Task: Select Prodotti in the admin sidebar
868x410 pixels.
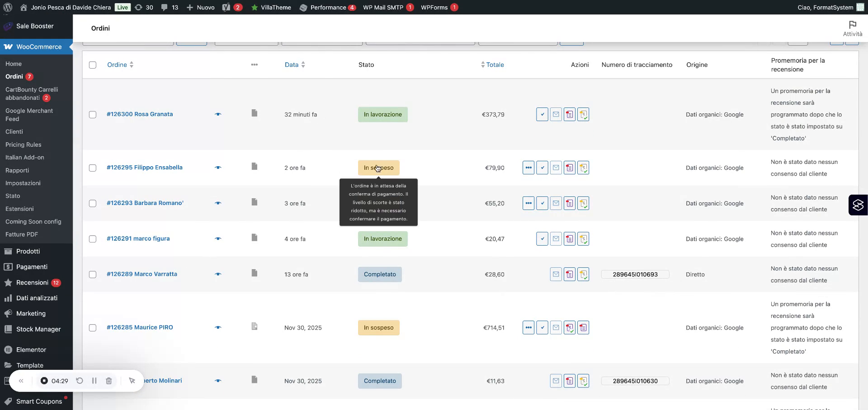Action: point(28,251)
